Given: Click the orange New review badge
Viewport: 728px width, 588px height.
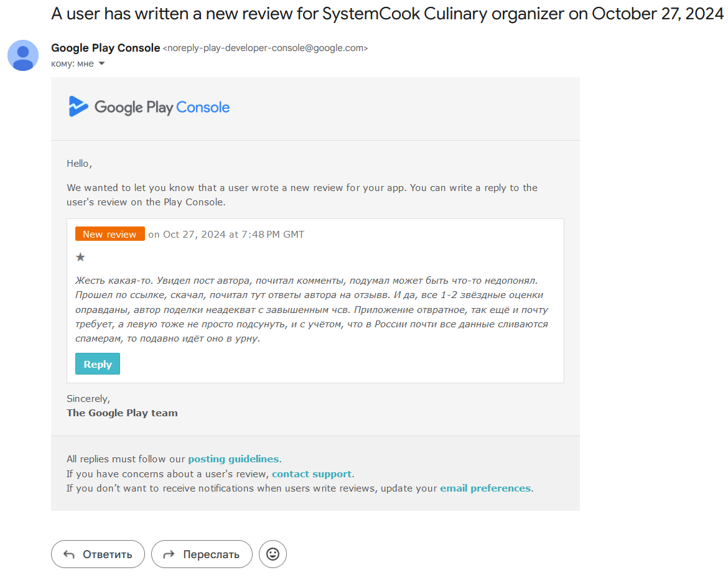Looking at the screenshot, I should pos(110,234).
